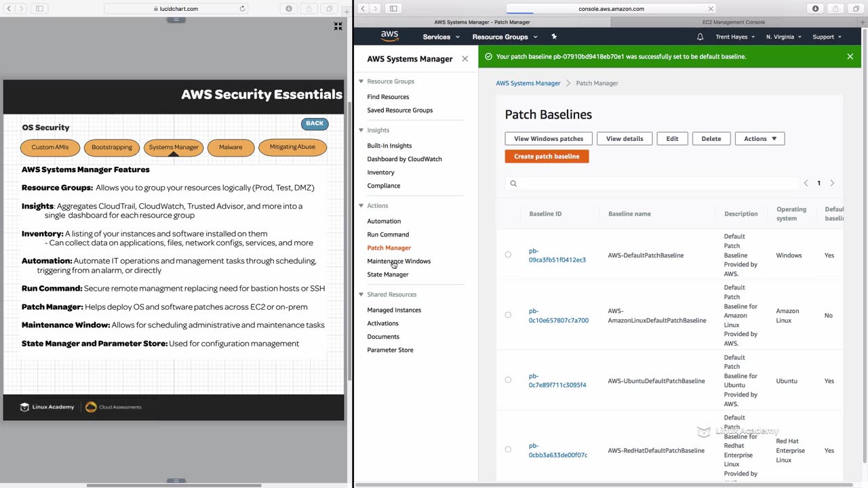Select the AWS-DefaultPatchBaseline radio button
The width and height of the screenshot is (868, 488).
508,255
